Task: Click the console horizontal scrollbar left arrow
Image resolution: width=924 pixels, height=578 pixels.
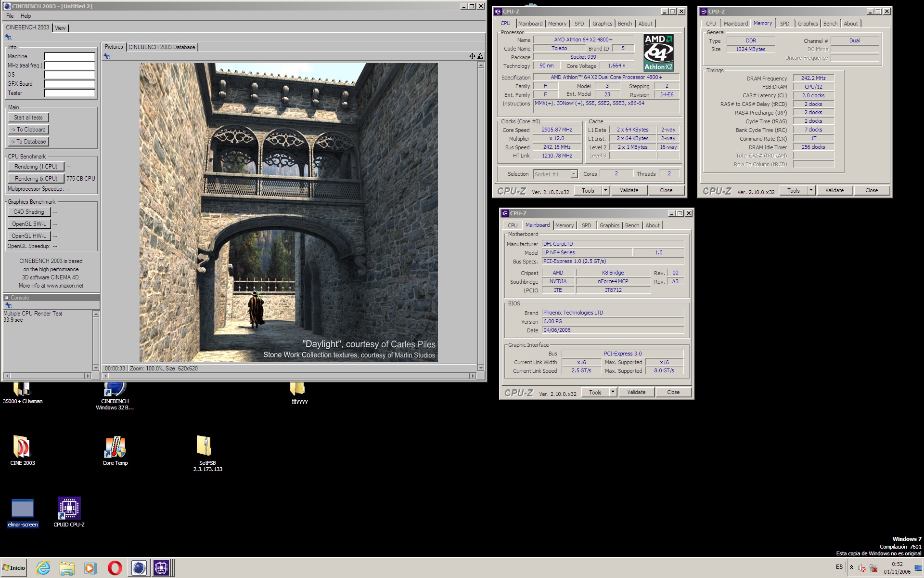Action: 7,376
